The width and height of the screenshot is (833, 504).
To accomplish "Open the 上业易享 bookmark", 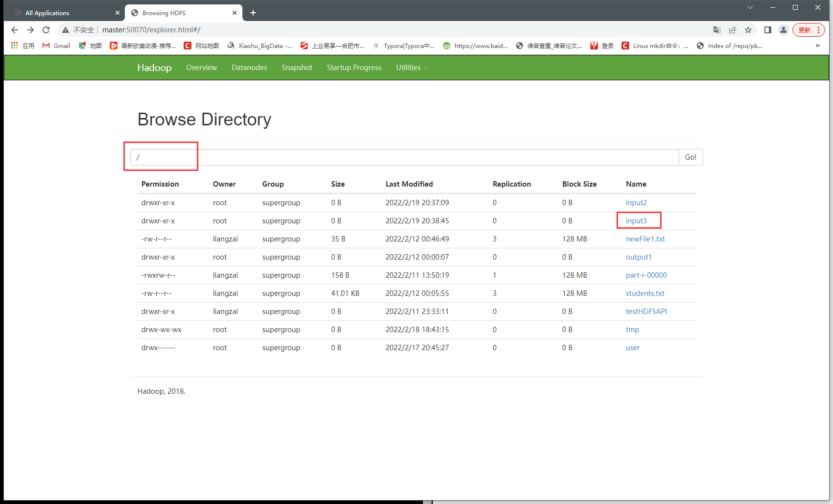I will 333,46.
